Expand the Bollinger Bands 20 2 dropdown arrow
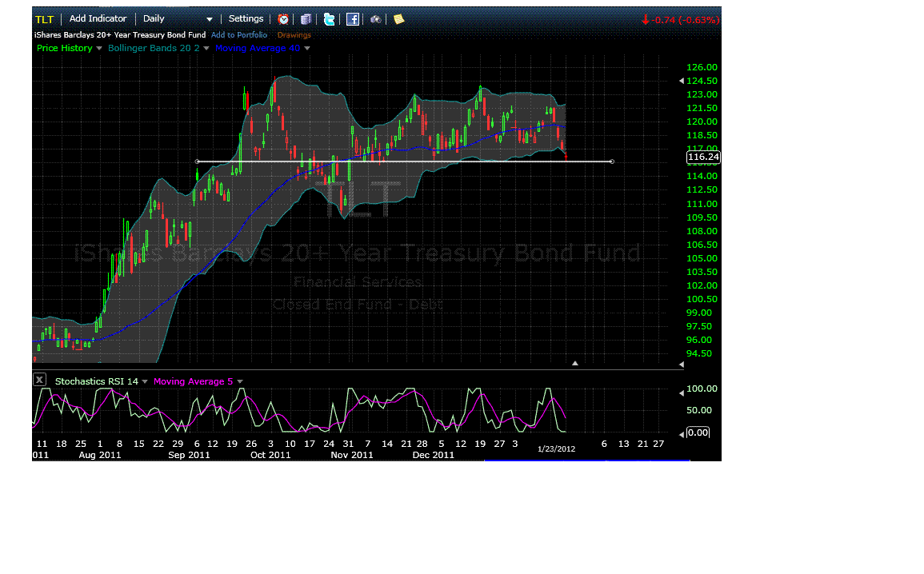Viewport: 924px width, 574px height. click(206, 48)
